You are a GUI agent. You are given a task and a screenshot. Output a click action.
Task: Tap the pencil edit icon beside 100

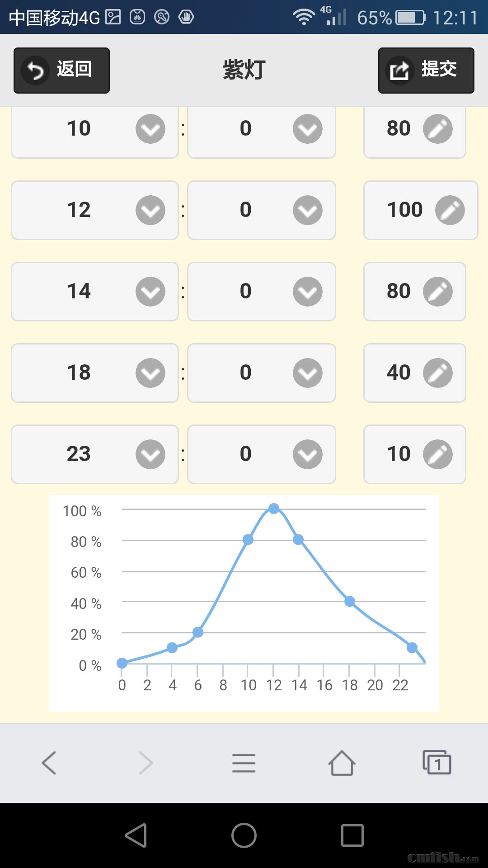pyautogui.click(x=450, y=210)
